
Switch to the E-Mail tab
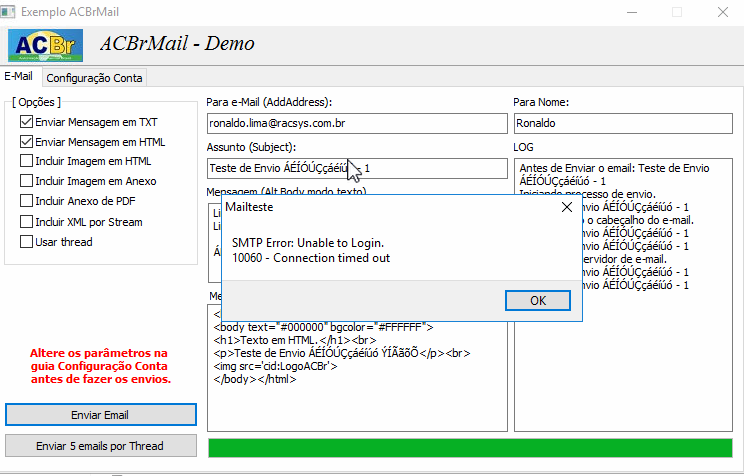tap(19, 76)
